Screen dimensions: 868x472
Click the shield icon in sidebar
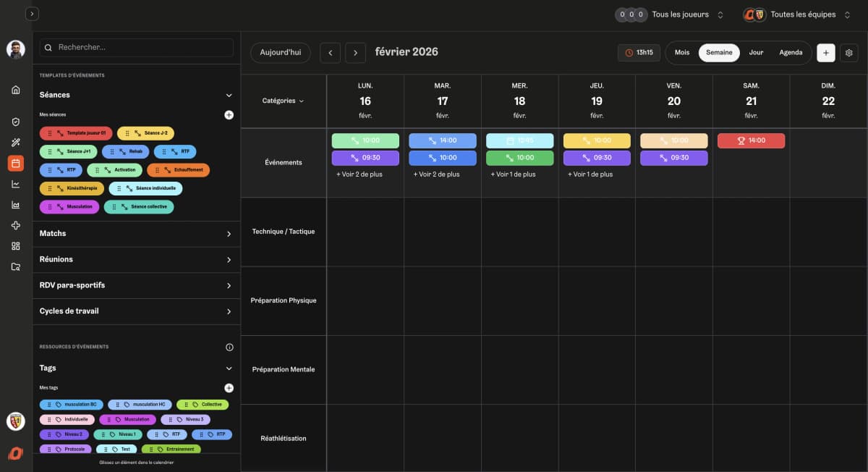pyautogui.click(x=16, y=122)
